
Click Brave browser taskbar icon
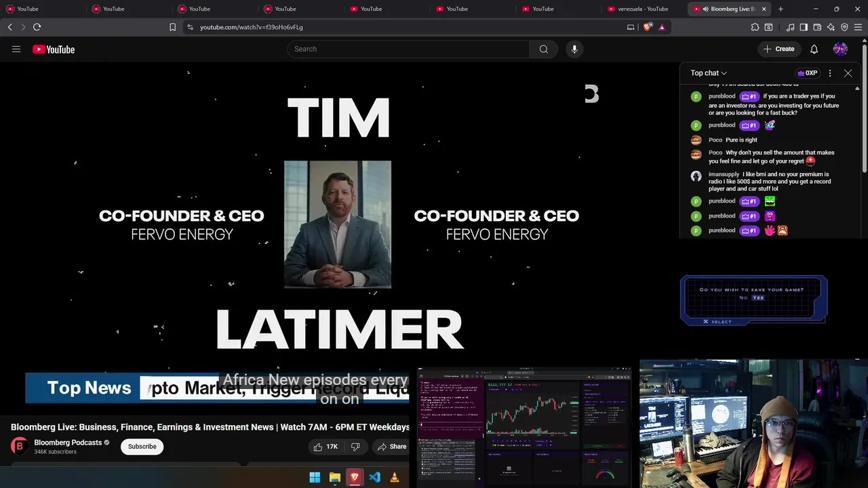point(355,478)
